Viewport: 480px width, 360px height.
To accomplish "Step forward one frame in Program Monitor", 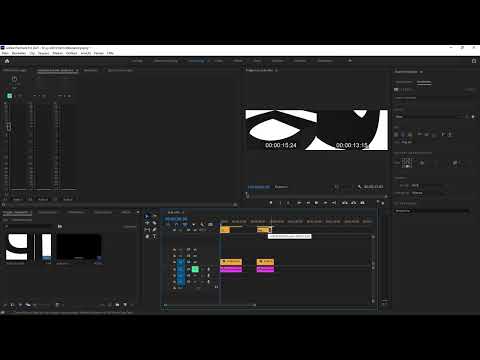I will tap(325, 203).
